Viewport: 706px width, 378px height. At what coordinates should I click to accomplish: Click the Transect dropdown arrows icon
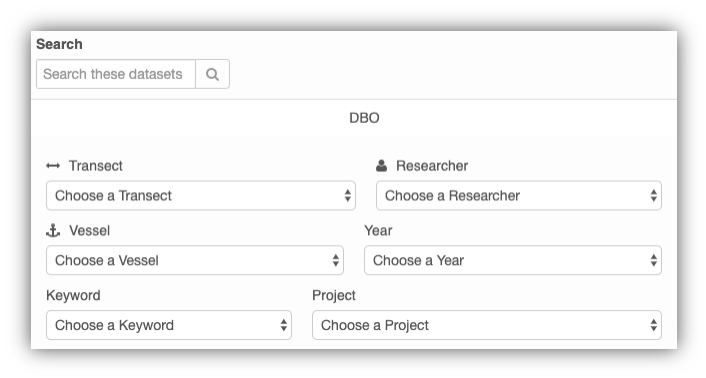point(348,196)
